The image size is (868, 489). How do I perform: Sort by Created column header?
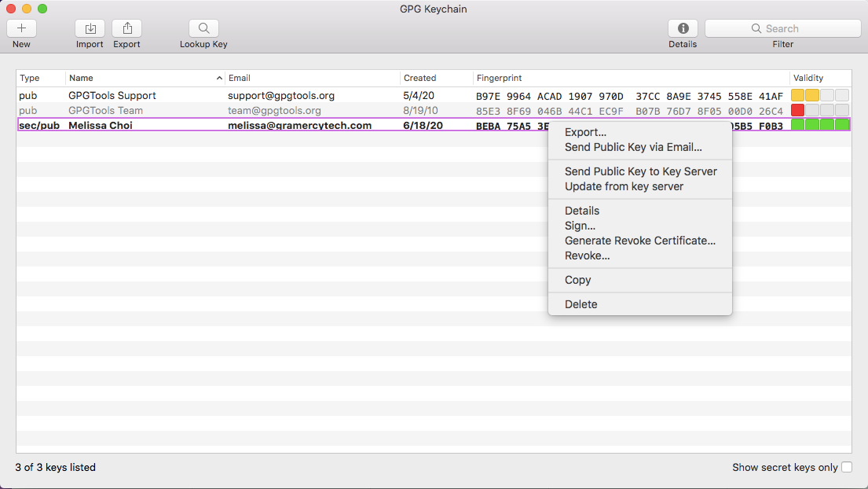point(436,78)
